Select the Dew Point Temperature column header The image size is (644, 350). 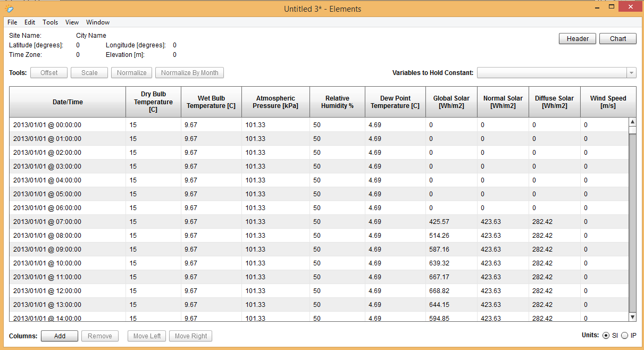pyautogui.click(x=396, y=102)
